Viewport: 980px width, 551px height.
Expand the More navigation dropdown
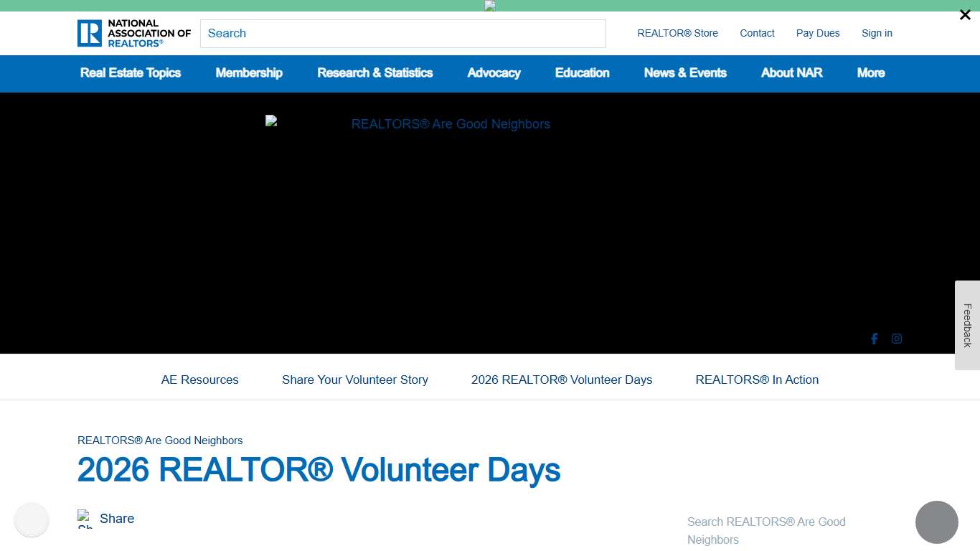(x=870, y=73)
